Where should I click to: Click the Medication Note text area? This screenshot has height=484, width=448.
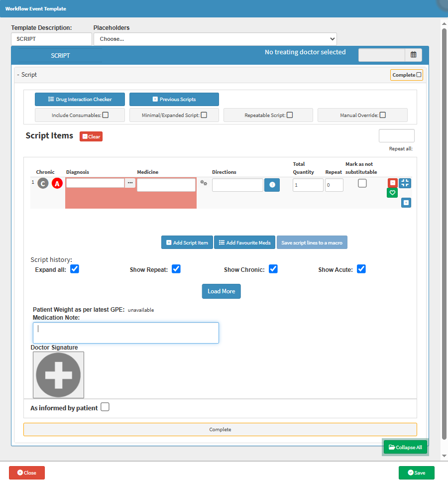126,333
